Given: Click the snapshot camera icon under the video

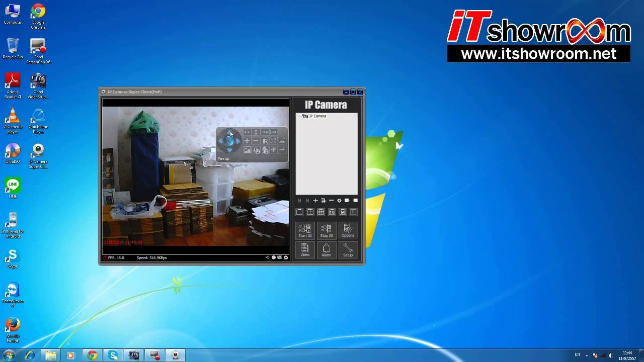Looking at the screenshot, I should point(280,257).
